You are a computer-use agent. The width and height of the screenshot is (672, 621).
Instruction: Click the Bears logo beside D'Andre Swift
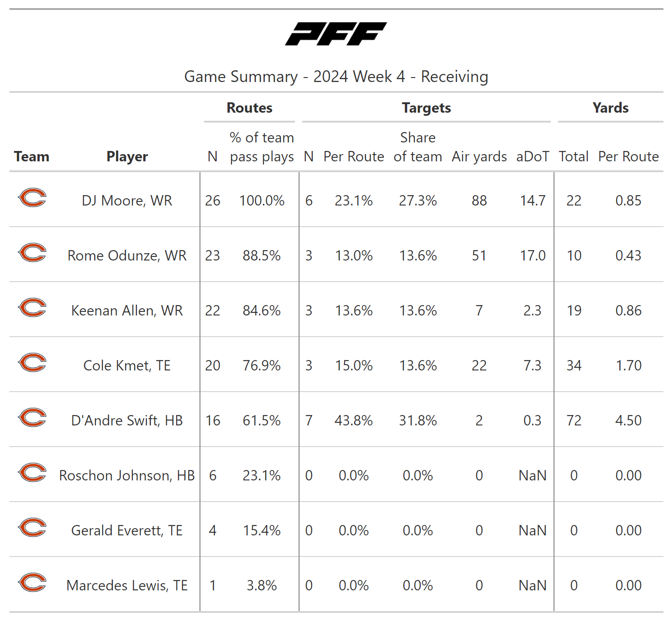32,418
